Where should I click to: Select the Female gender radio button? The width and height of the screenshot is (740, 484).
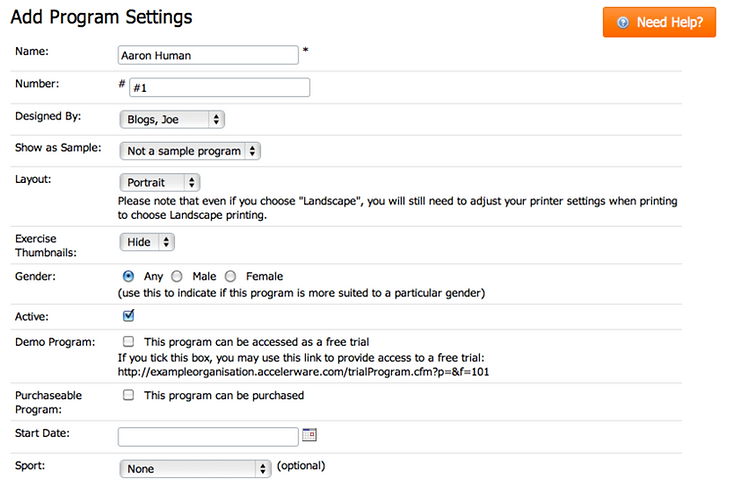[231, 276]
